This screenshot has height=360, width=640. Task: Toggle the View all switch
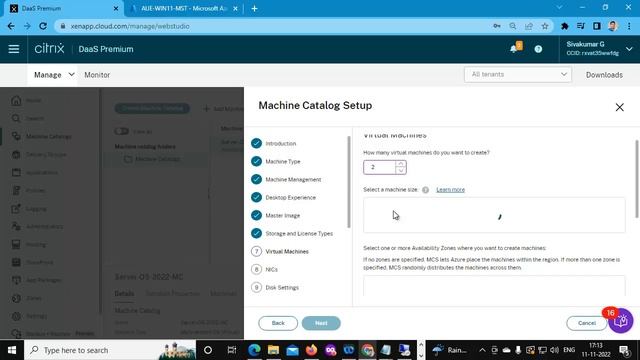122,131
